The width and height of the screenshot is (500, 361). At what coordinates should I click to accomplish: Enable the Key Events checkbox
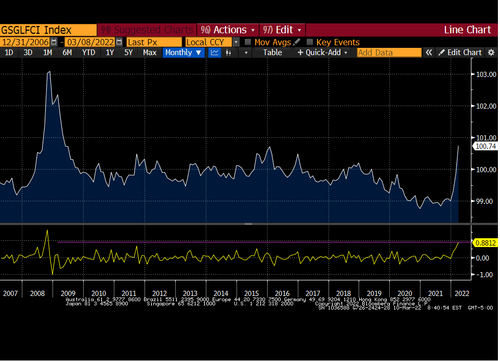310,42
